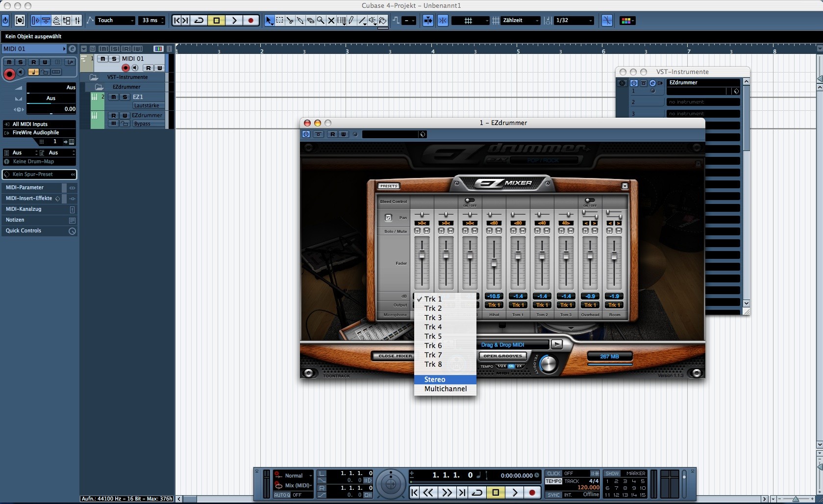Open the FireWire Audiophile output dropdown
The height and width of the screenshot is (504, 823).
(x=39, y=133)
